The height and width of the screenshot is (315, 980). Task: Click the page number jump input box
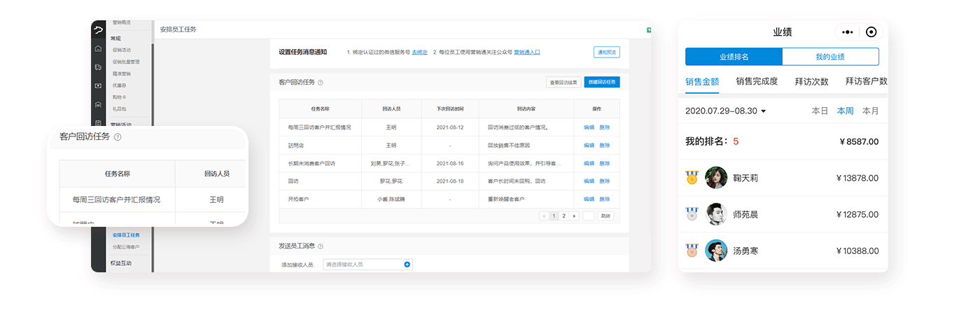pos(588,216)
